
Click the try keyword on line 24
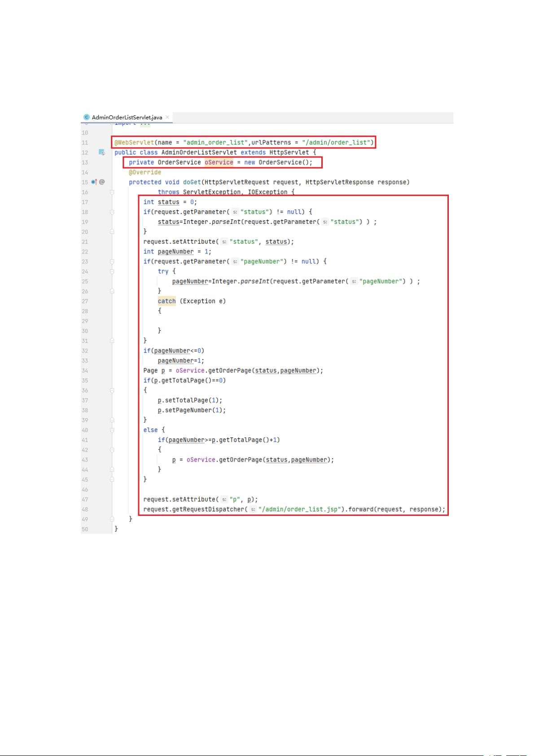[x=163, y=271]
